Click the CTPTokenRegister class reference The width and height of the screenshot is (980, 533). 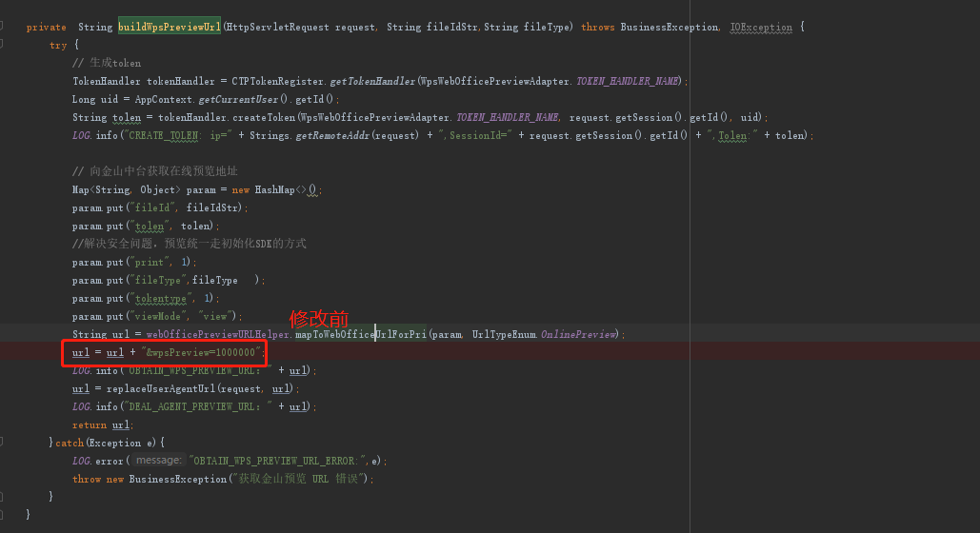[278, 81]
